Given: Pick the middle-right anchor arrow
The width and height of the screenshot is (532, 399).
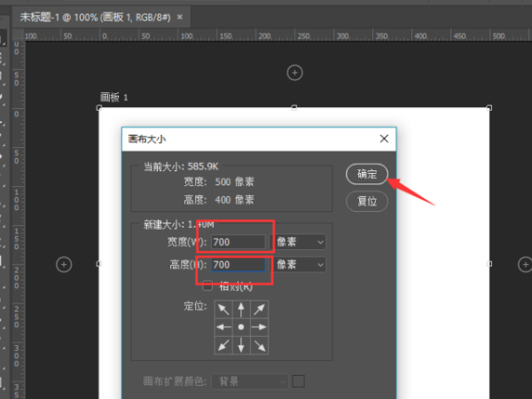Looking at the screenshot, I should pyautogui.click(x=259, y=326).
